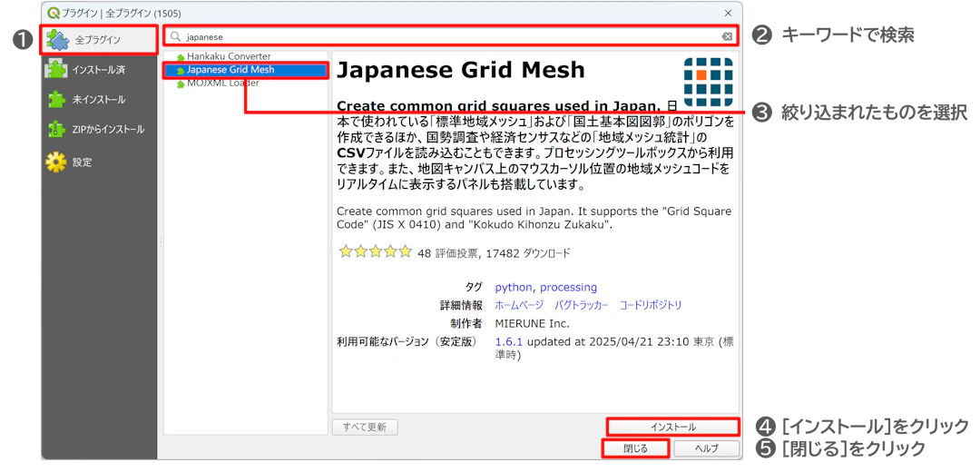This screenshot has width=980, height=472.
Task: Click the Japanese Grid Mesh plugin logo
Action: 708,82
